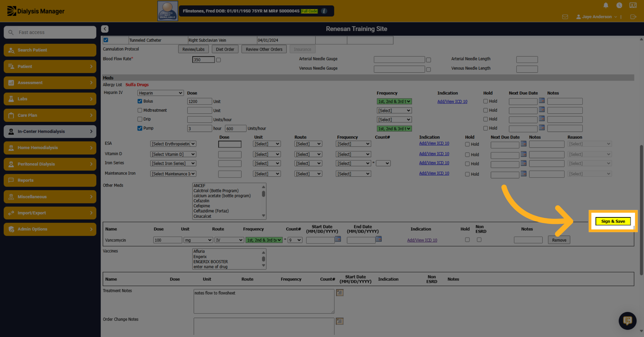Open calendar for ESA Next Due Date
This screenshot has width=644, height=337.
(524, 144)
